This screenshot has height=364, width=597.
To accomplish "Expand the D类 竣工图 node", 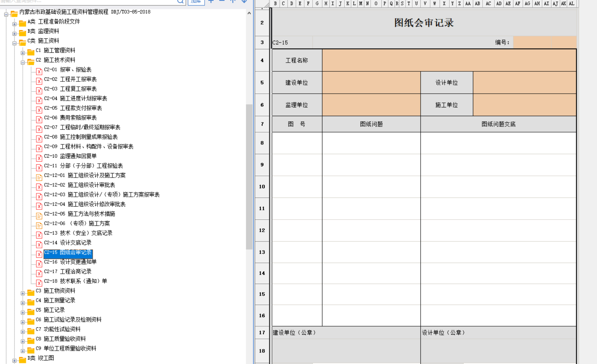I will [14, 361].
